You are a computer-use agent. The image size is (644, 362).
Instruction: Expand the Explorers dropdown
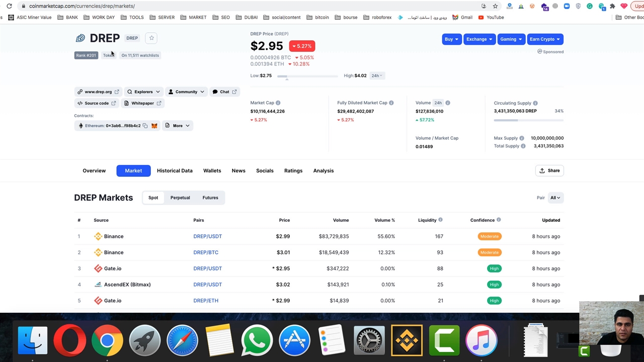143,92
